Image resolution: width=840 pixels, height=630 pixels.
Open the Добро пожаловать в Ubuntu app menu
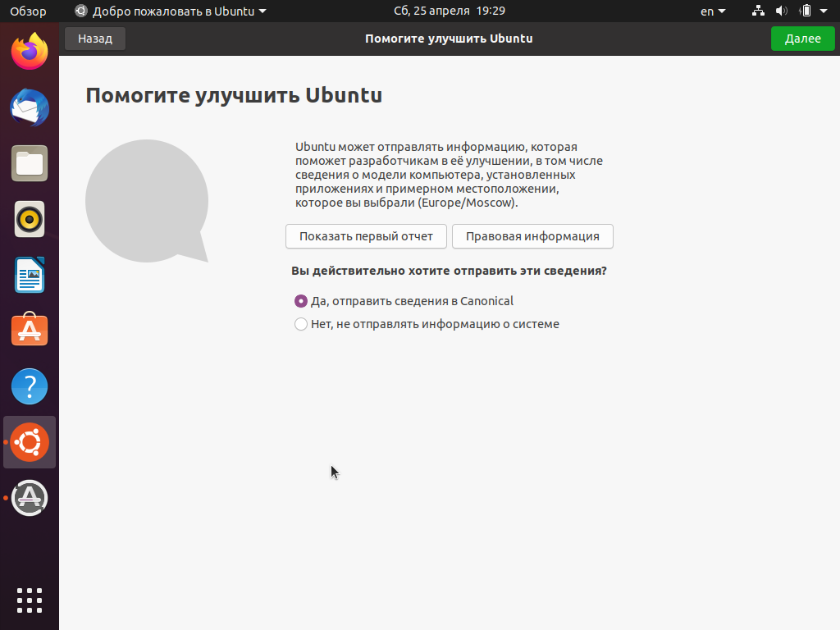pyautogui.click(x=171, y=11)
